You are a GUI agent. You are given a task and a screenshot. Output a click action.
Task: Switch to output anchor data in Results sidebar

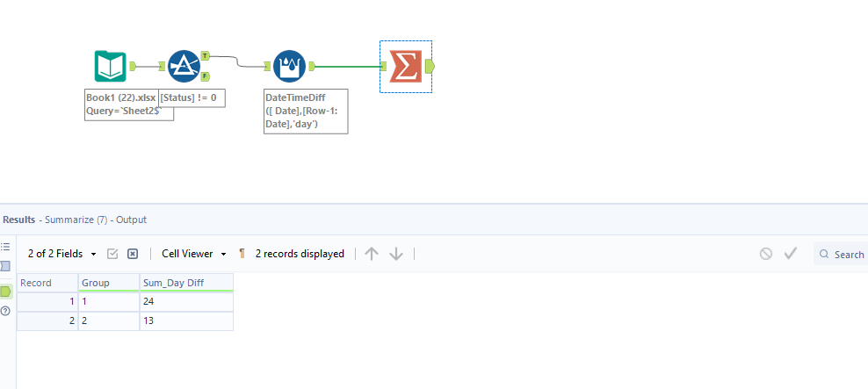coord(5,291)
